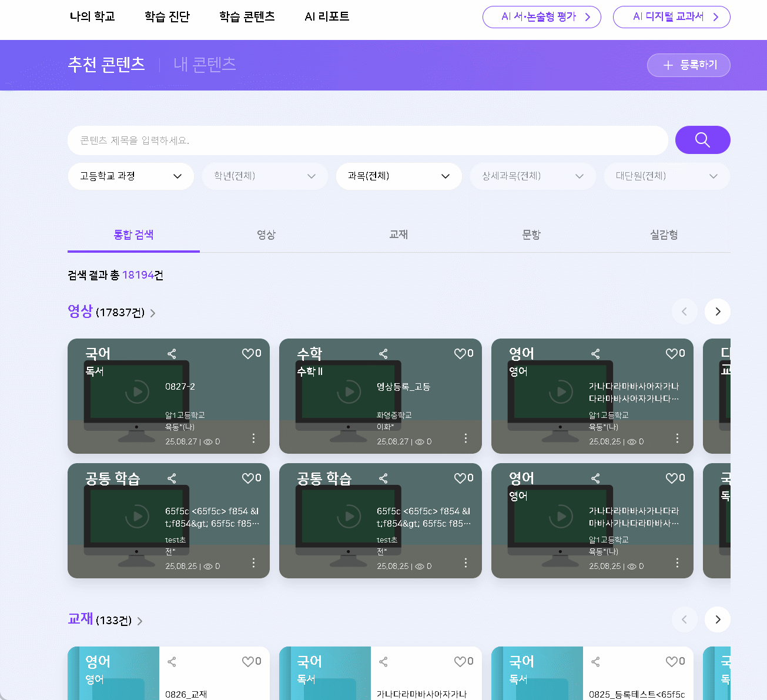Click next arrow in 영상 section
The height and width of the screenshot is (700, 767).
pos(717,312)
